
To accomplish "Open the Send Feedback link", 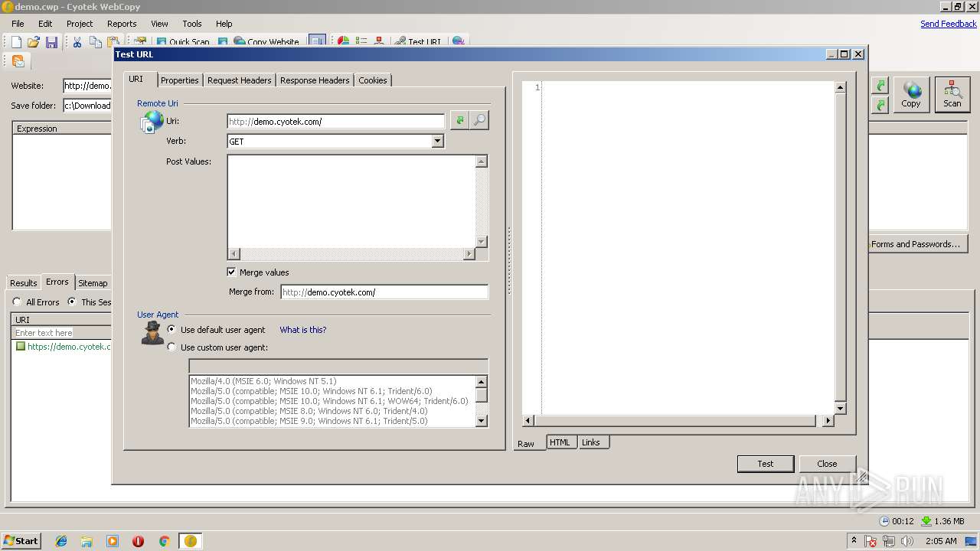I will pyautogui.click(x=949, y=24).
